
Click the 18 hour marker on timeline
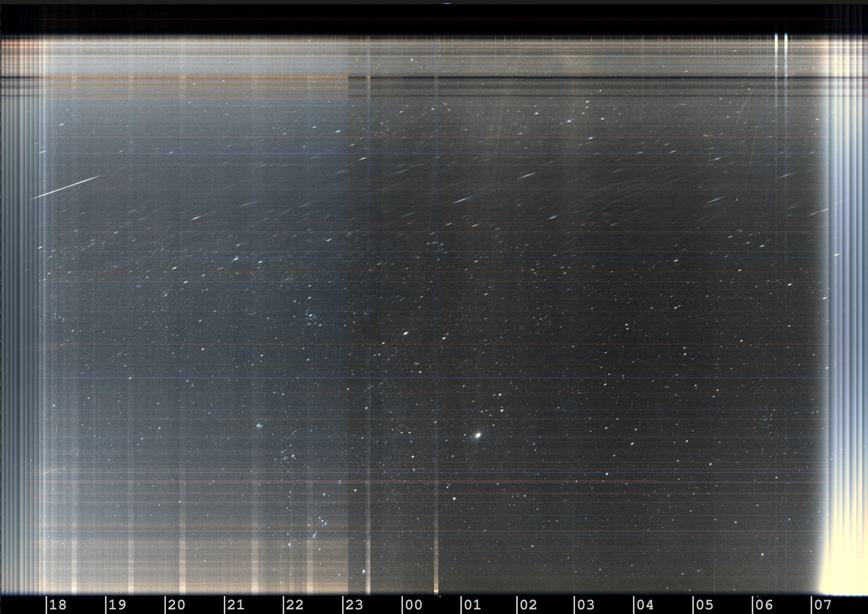[x=58, y=605]
